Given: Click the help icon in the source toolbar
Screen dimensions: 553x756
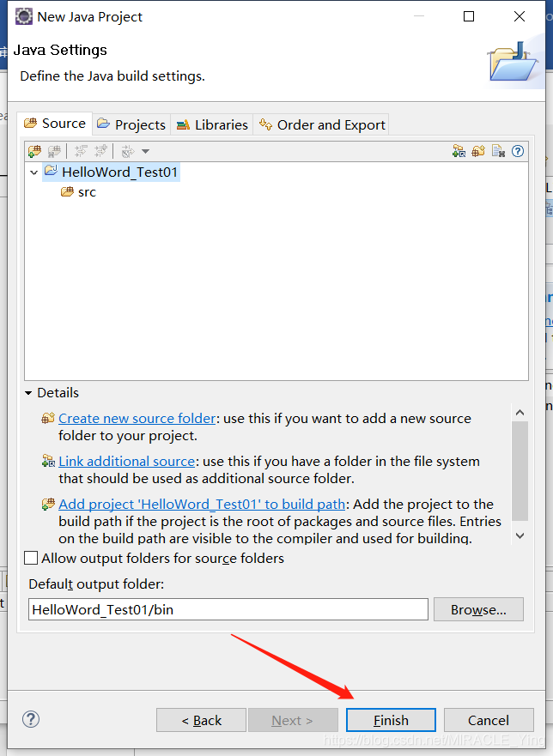Looking at the screenshot, I should 518,151.
